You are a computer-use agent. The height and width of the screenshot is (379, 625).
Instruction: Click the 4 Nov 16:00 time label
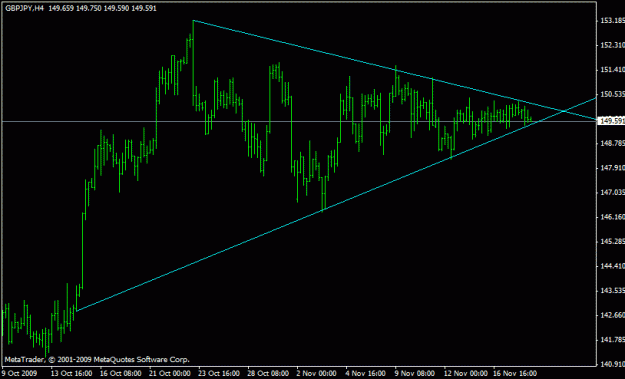[x=366, y=373]
